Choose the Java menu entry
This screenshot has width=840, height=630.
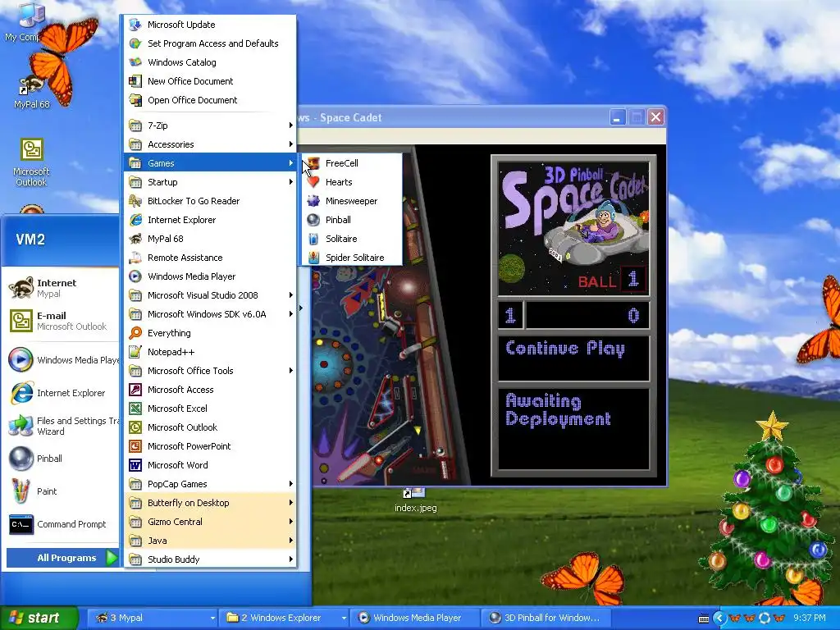point(210,541)
